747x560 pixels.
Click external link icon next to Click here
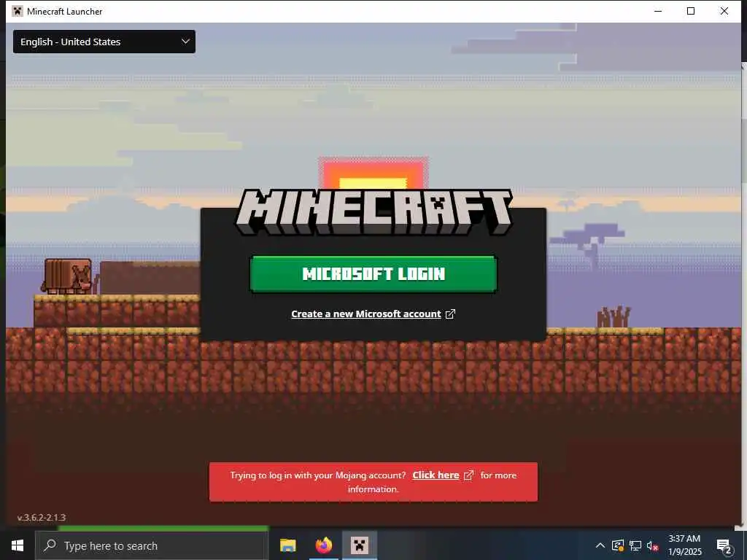(469, 475)
